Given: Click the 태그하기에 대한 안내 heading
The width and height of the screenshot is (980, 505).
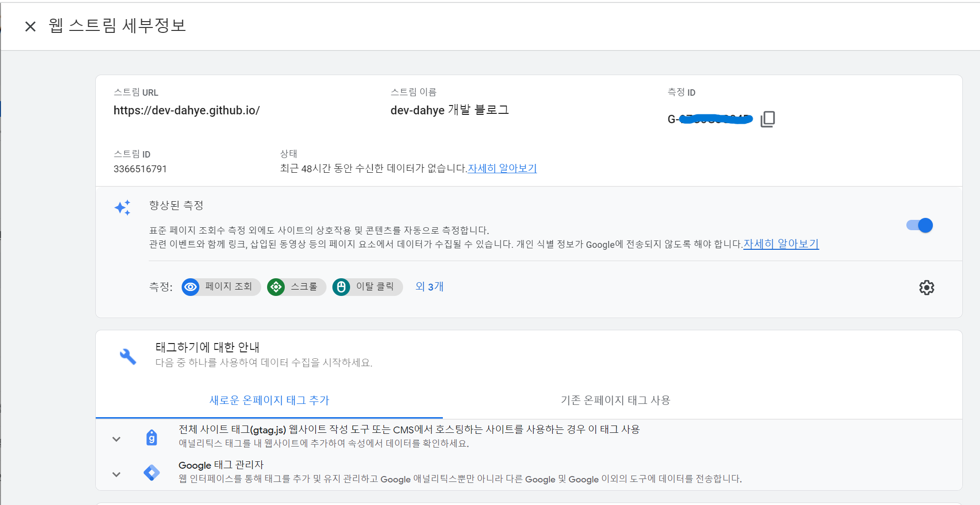Looking at the screenshot, I should [x=207, y=347].
